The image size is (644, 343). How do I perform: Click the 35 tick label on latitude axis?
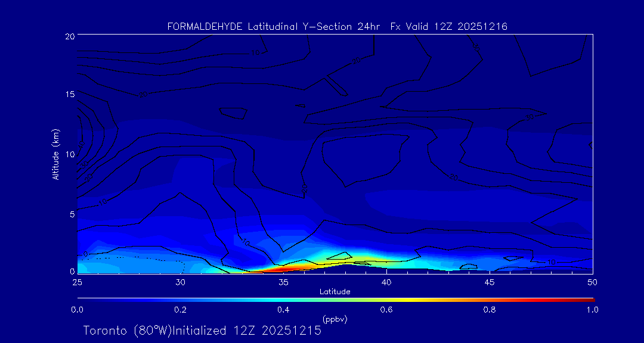(283, 281)
